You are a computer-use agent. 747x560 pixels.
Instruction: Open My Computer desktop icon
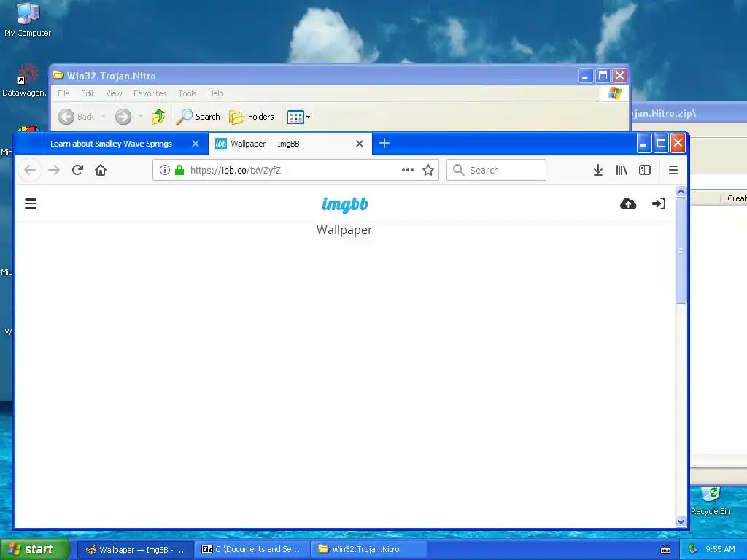(x=28, y=20)
